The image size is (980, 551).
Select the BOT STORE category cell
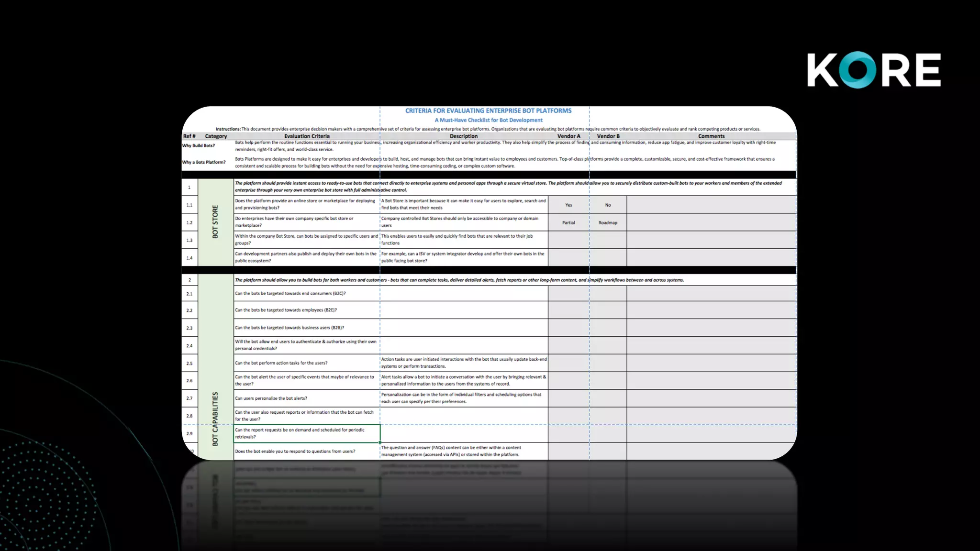tap(215, 222)
